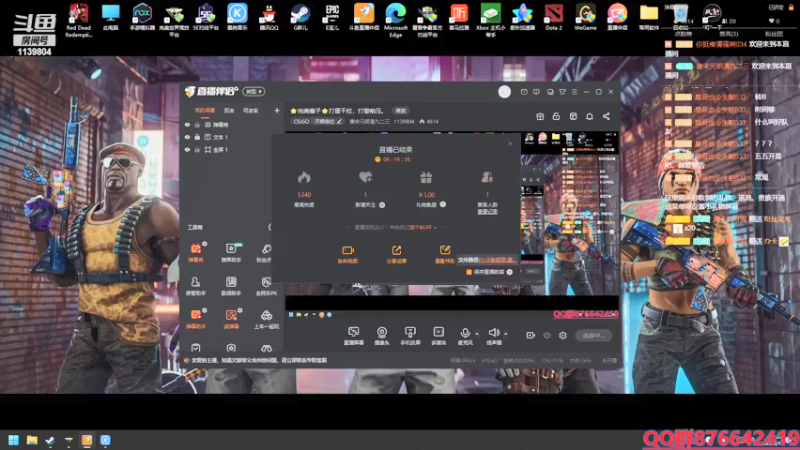This screenshot has height=450, width=800.
Task: Switch to the second scene tab
Action: 229,110
